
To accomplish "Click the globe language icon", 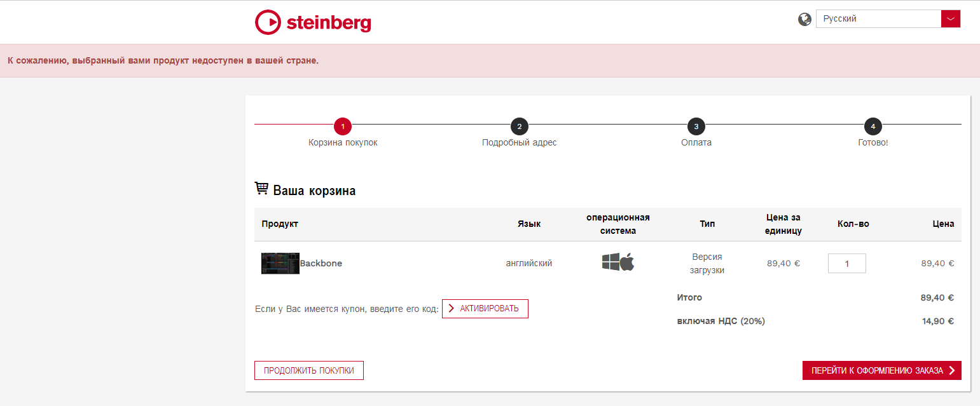I will point(804,19).
